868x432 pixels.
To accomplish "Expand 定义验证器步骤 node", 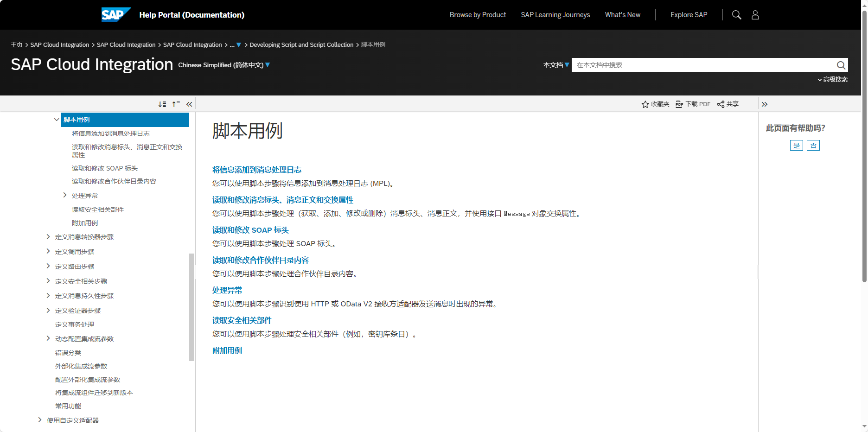I will point(48,310).
